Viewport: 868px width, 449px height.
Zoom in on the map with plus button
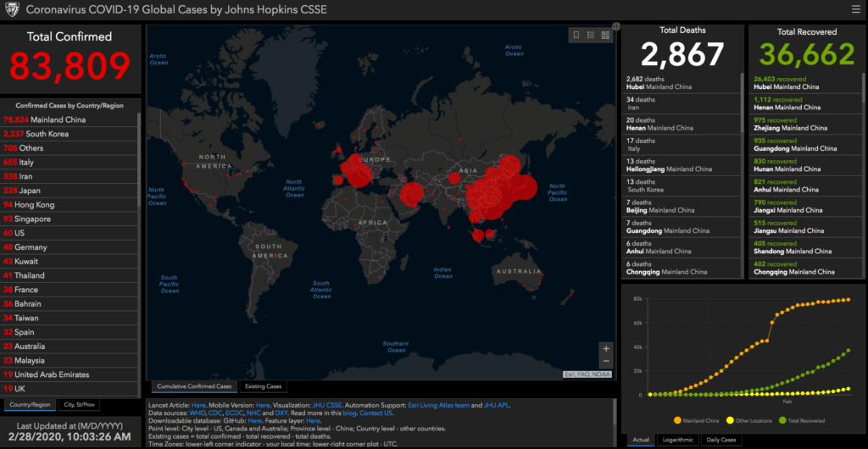point(606,348)
